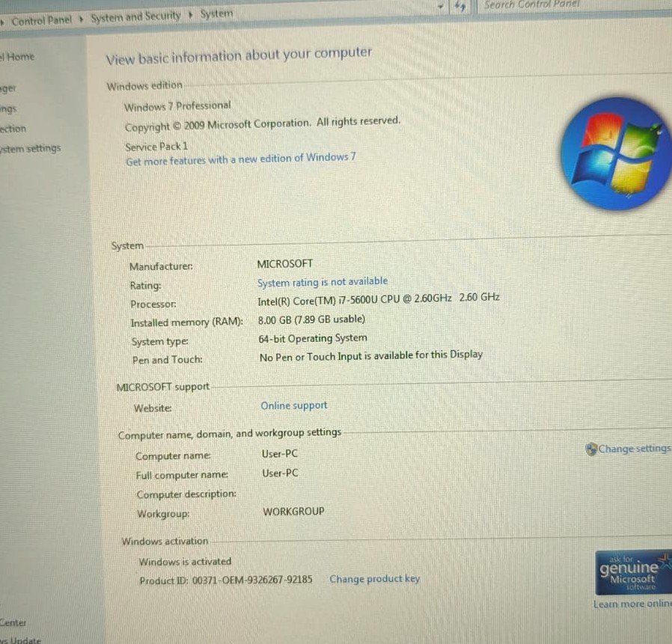Click the WORKGROUP value
This screenshot has width=672, height=644.
[293, 511]
